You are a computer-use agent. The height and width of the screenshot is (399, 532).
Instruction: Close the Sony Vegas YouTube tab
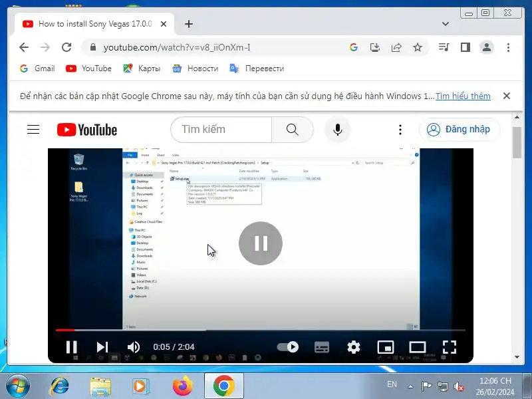[x=164, y=24]
